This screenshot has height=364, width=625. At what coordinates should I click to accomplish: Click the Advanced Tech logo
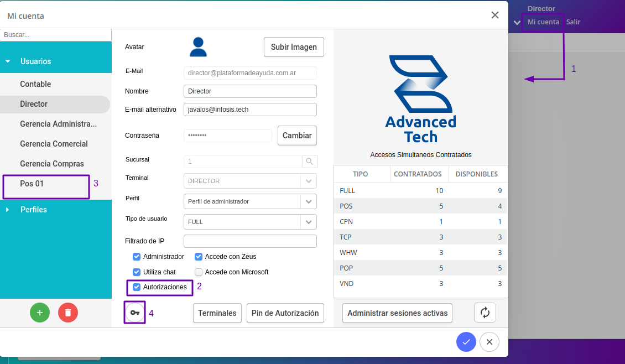click(x=420, y=99)
